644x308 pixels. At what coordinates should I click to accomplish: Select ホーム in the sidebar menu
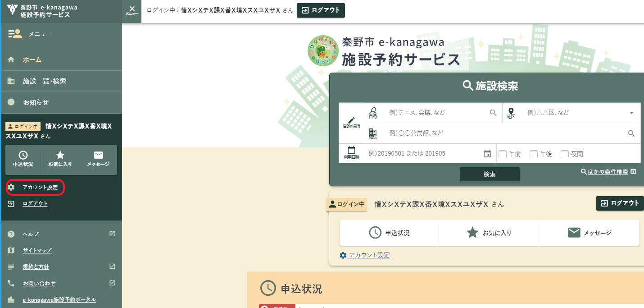click(x=32, y=60)
